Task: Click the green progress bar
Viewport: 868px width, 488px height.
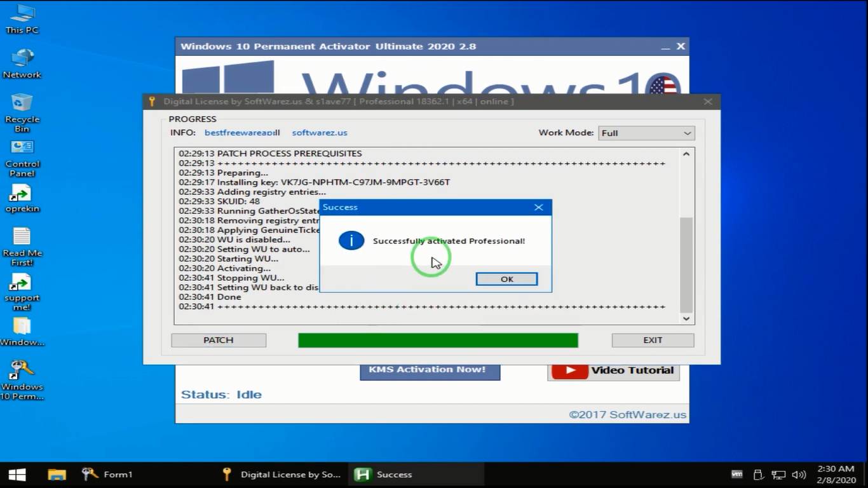Action: [x=438, y=341]
